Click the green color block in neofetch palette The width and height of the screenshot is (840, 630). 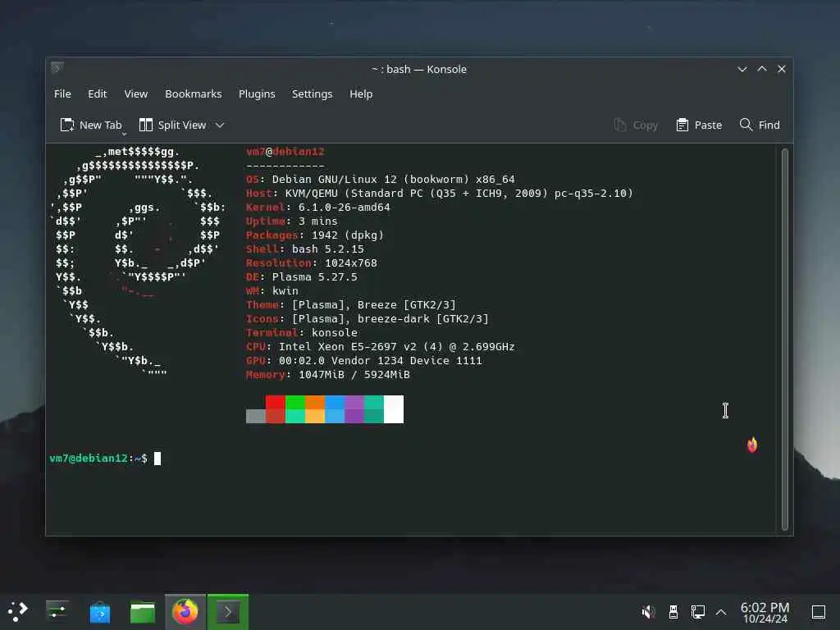pos(295,402)
